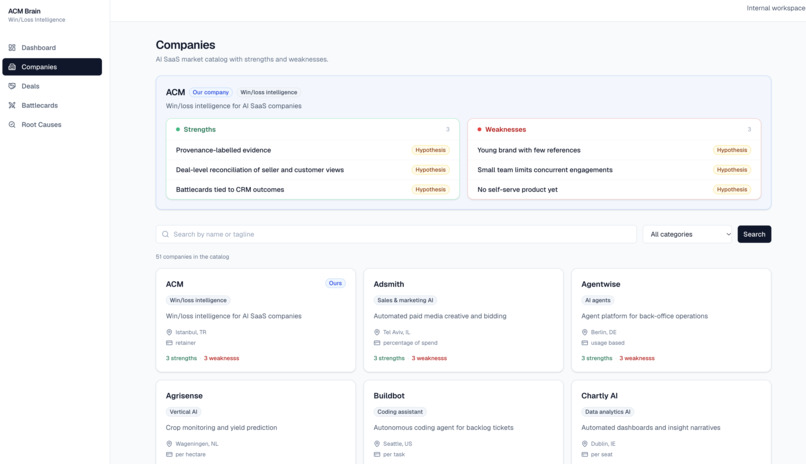Image resolution: width=806 pixels, height=464 pixels.
Task: Click "No self-serve product yet" text
Action: click(x=517, y=190)
